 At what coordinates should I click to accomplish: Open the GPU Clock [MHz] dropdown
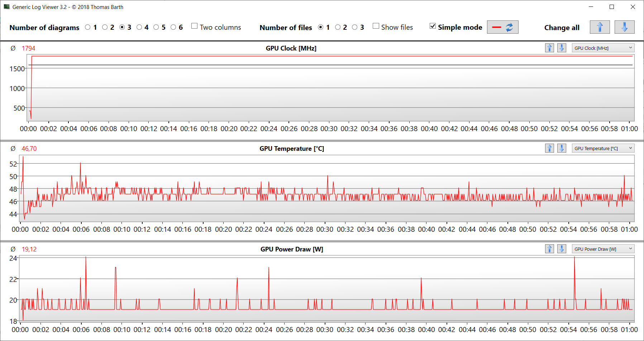(603, 48)
